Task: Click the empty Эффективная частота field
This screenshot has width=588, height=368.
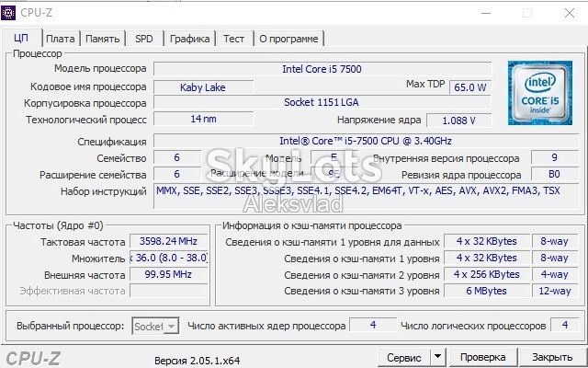Action: [168, 291]
